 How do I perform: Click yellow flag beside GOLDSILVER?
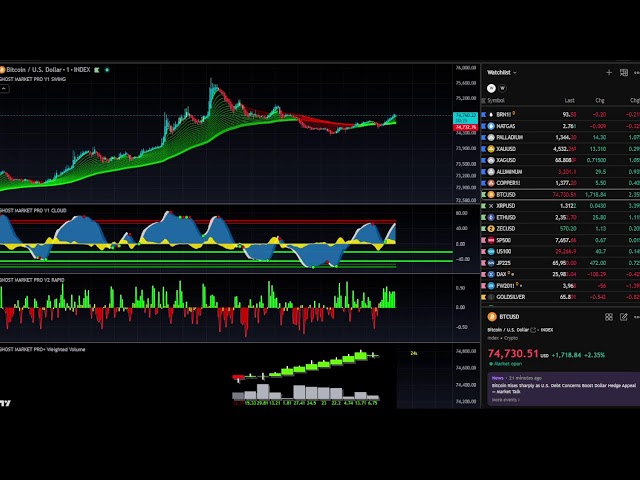pos(484,297)
